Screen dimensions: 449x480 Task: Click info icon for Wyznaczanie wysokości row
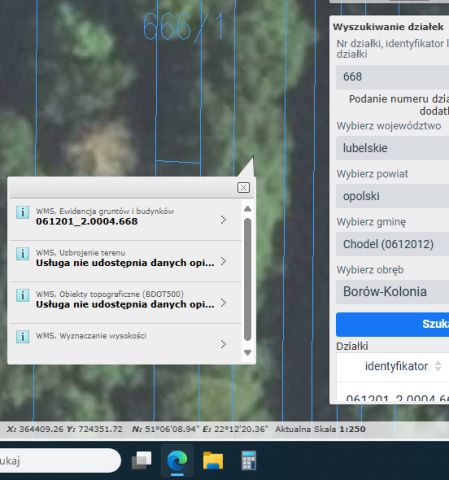23,337
